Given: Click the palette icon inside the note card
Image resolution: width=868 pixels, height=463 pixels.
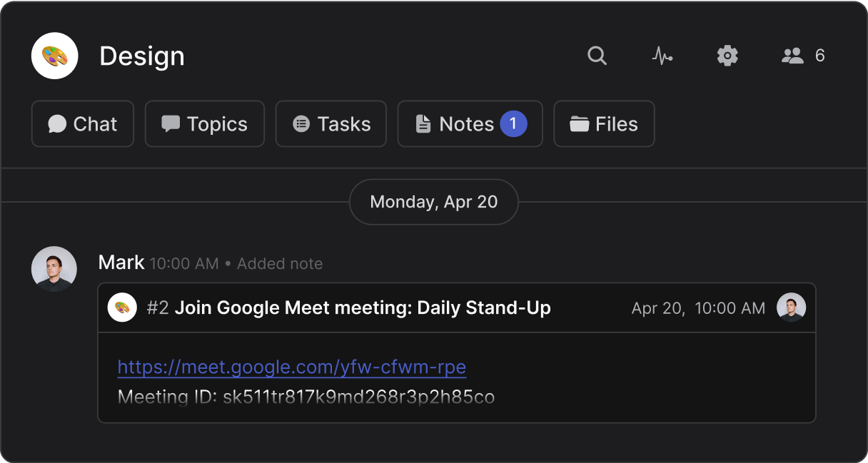Looking at the screenshot, I should 122,307.
